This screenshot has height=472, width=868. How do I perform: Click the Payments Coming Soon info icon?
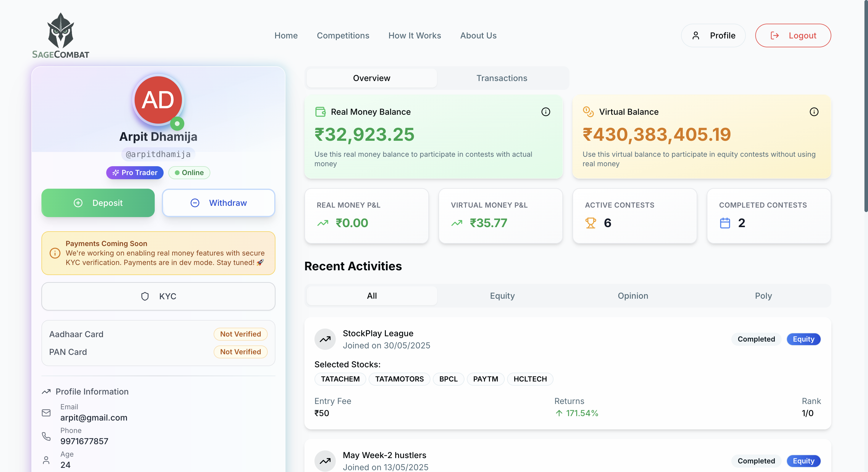55,253
